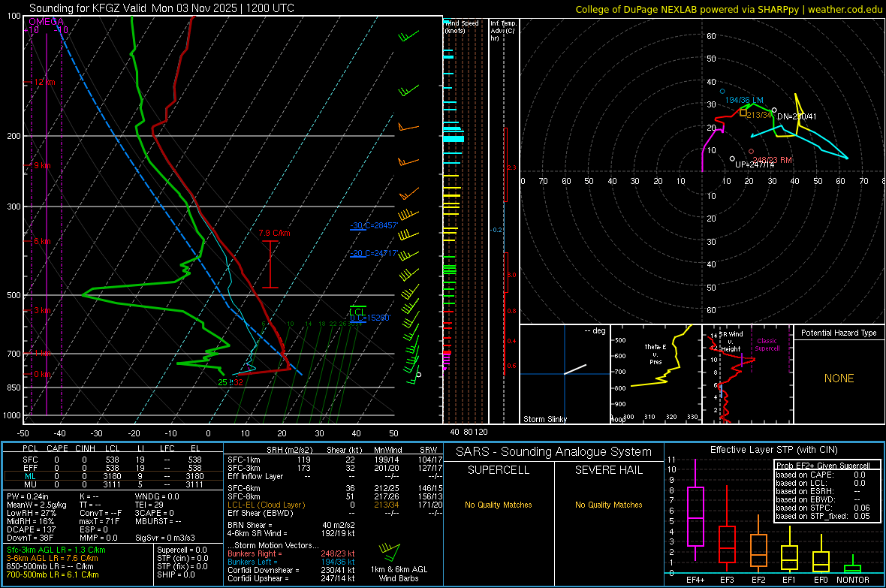This screenshot has height=588, width=886.
Task: Click the Inf. Temp. Adv. panel header
Action: tap(503, 31)
